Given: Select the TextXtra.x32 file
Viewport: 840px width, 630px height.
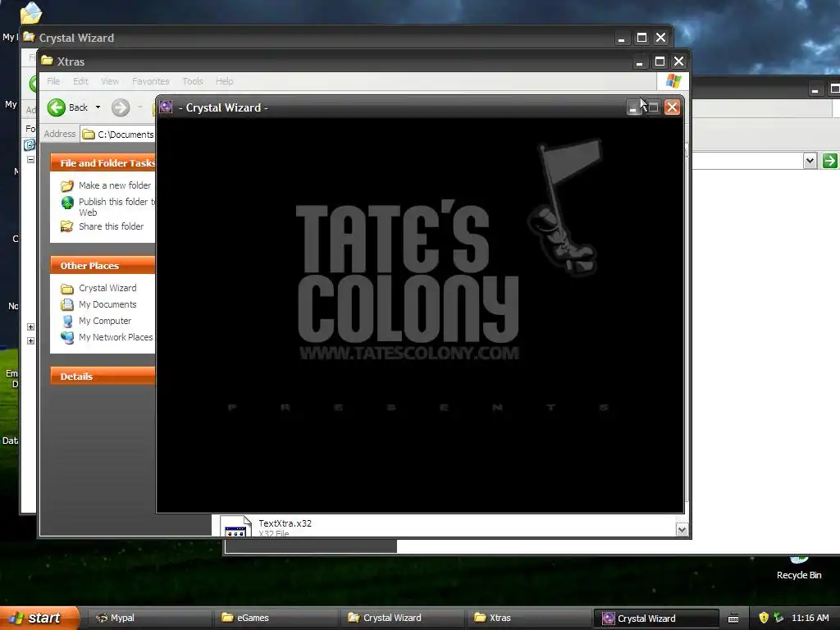Looking at the screenshot, I should [x=285, y=523].
